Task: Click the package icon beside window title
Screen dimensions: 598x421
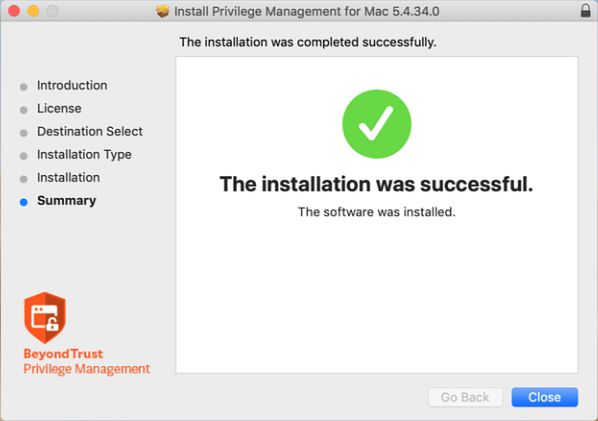Action: [162, 11]
